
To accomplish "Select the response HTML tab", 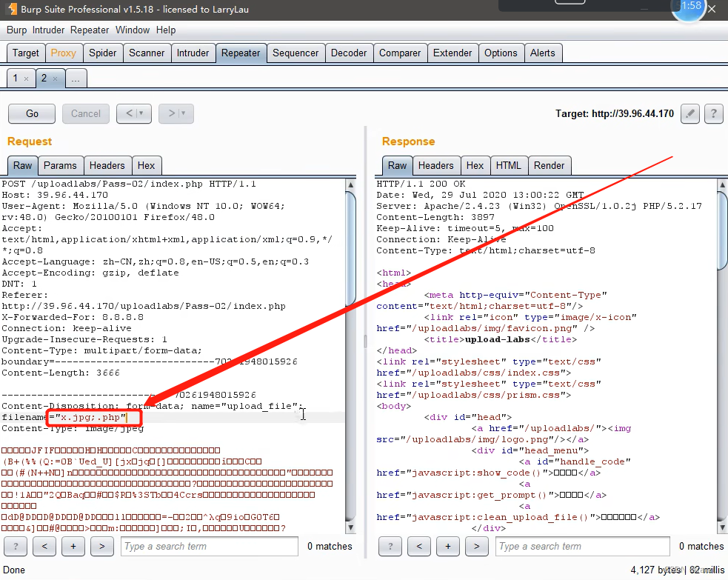I will click(x=509, y=166).
